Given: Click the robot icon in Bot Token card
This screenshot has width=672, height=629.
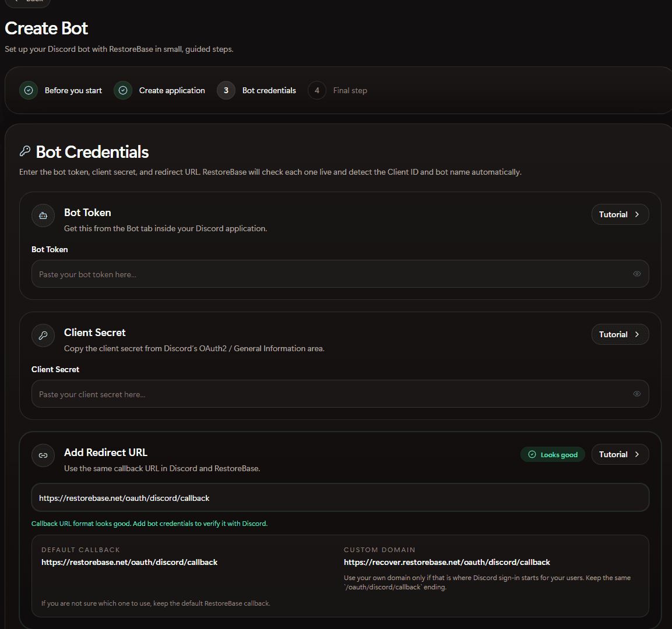Looking at the screenshot, I should coord(43,215).
